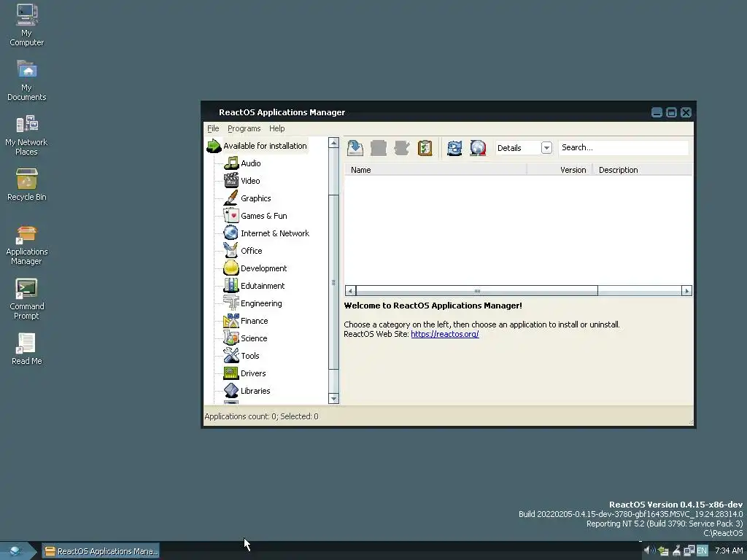Open the ReactOS Start menu button
The height and width of the screenshot is (560, 747).
coord(18,551)
